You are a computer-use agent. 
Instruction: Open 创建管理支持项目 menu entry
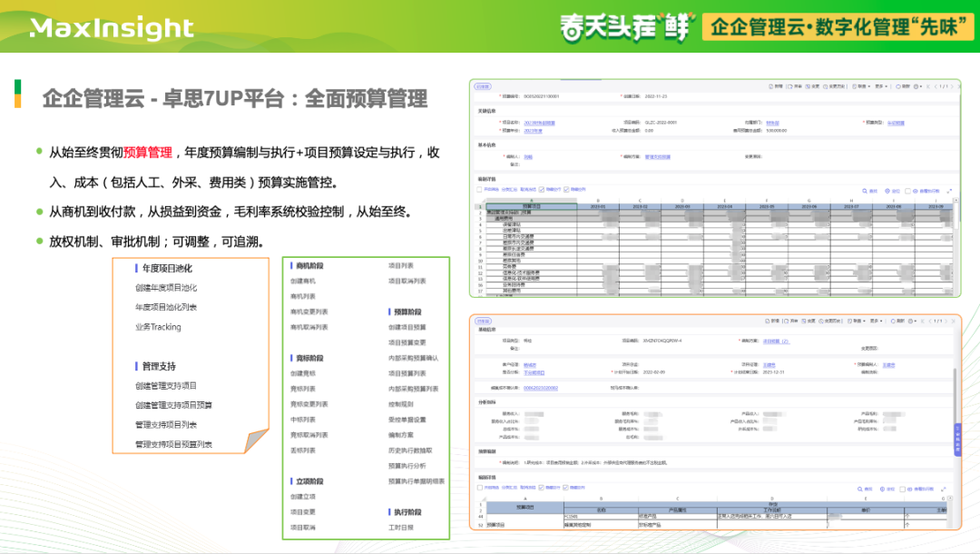tap(166, 386)
